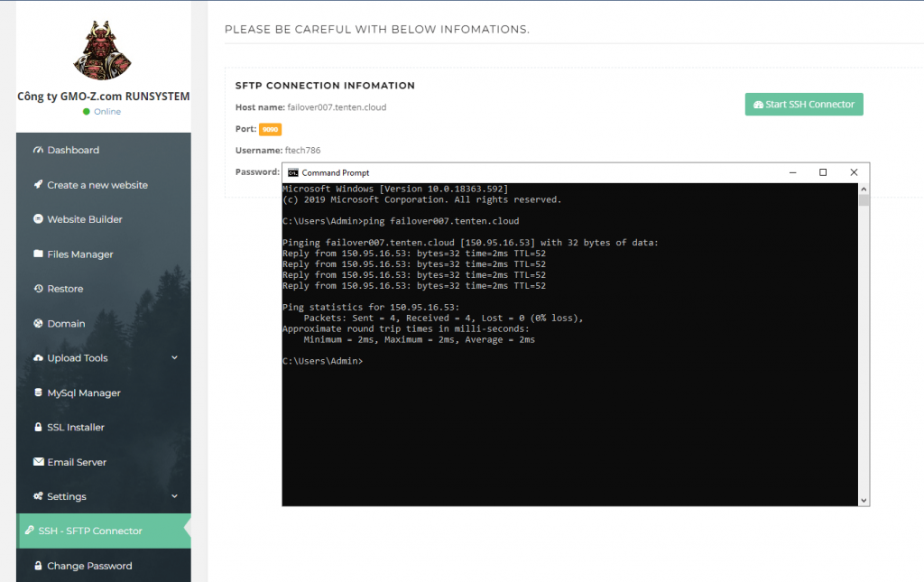Expand the Settings submenu chevron
Image resolution: width=924 pixels, height=582 pixels.
(174, 496)
